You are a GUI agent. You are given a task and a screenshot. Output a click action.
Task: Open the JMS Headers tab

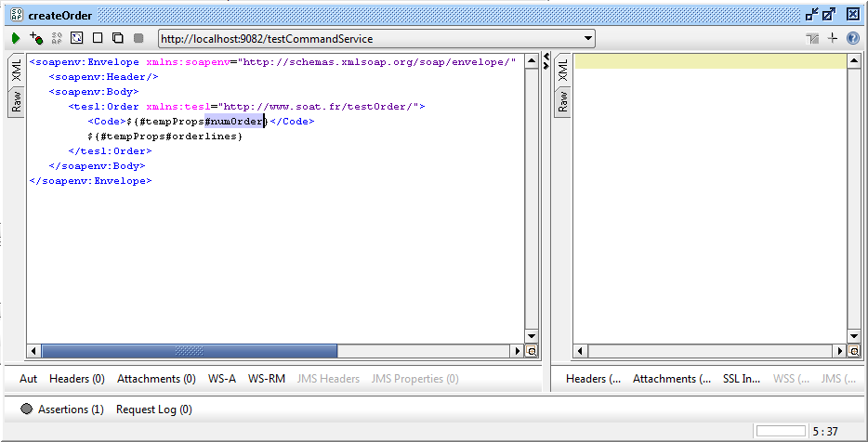click(x=328, y=379)
